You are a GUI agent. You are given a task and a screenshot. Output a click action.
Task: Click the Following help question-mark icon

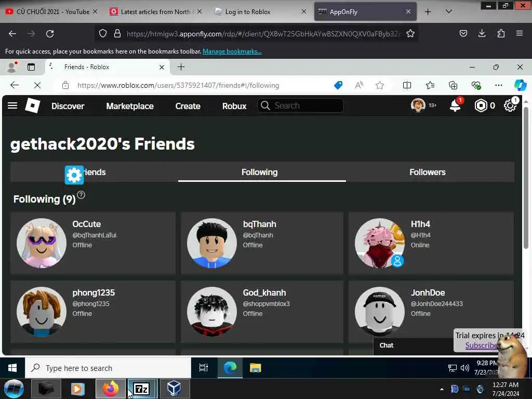81,195
